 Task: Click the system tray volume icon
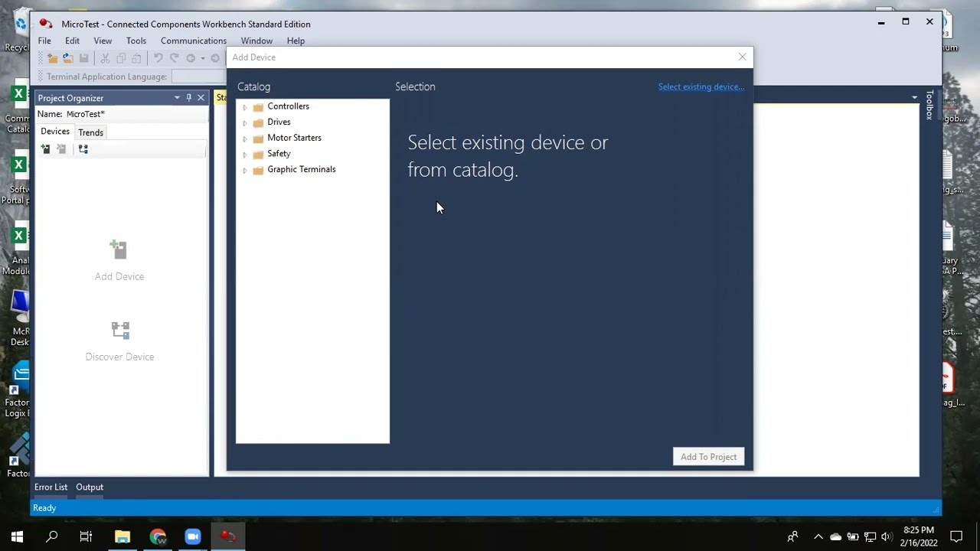(x=887, y=536)
